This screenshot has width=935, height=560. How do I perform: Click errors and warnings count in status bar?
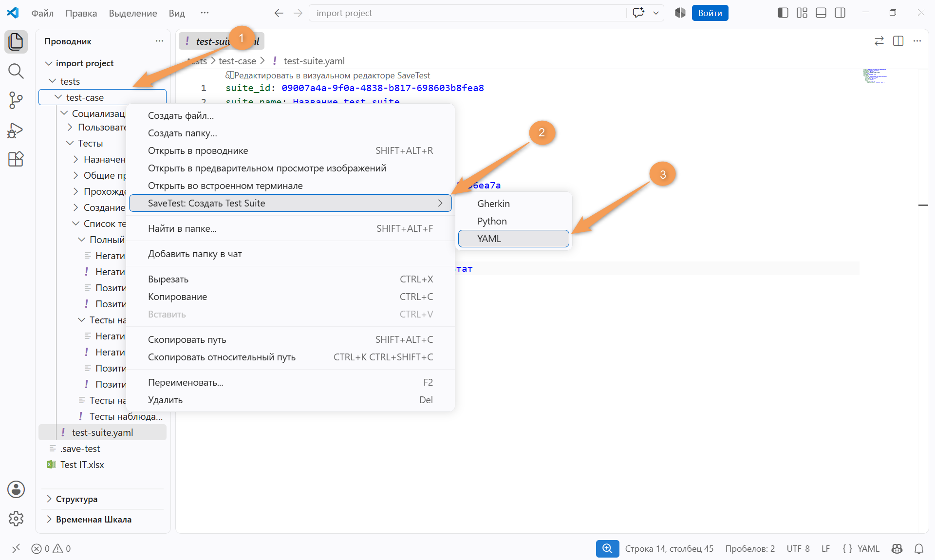click(51, 549)
